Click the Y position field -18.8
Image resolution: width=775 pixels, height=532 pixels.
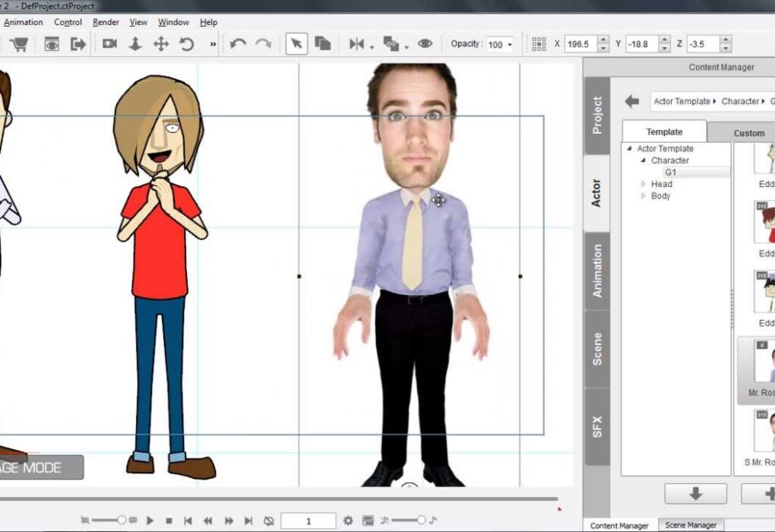point(642,44)
